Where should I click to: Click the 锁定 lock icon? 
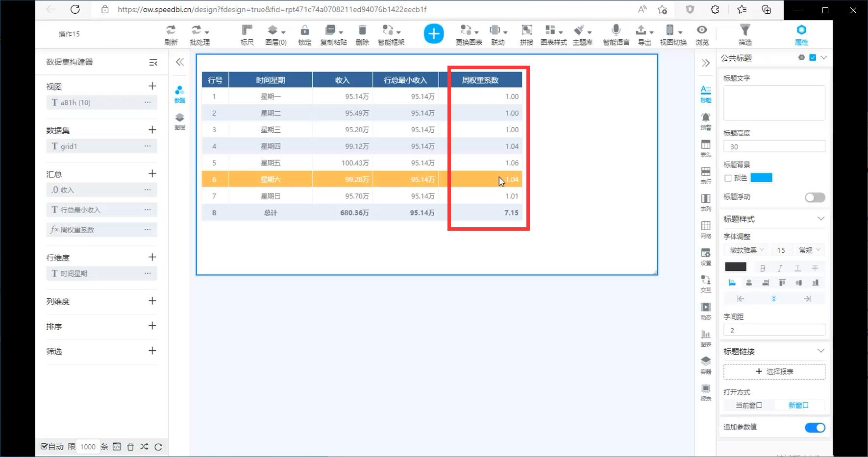coord(304,34)
